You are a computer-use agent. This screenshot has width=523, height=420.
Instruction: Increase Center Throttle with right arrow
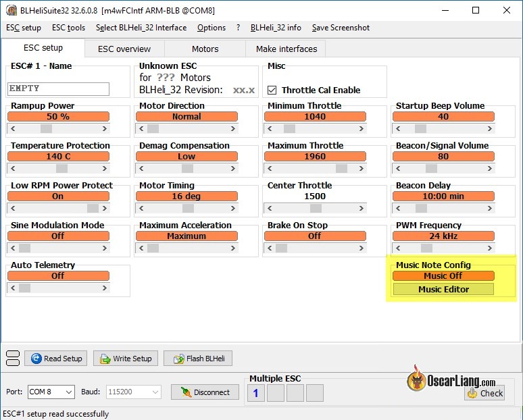pyautogui.click(x=362, y=209)
